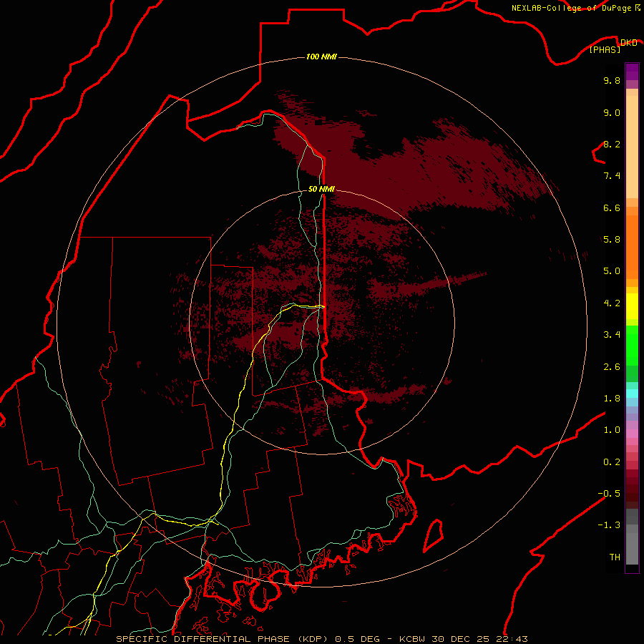Click the 5.8 scale value
The width and height of the screenshot is (644, 644).
click(x=612, y=240)
